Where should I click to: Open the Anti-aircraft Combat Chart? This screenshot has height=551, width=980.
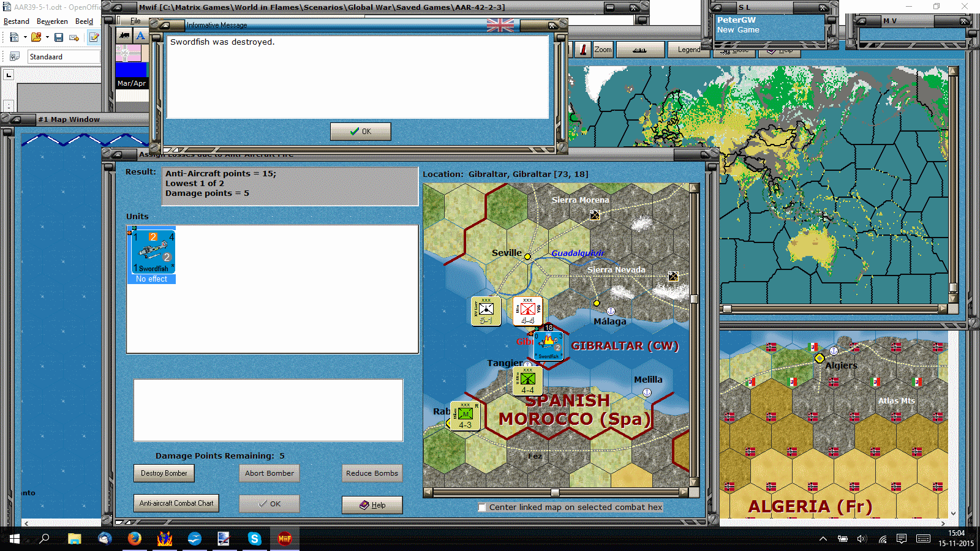point(176,503)
